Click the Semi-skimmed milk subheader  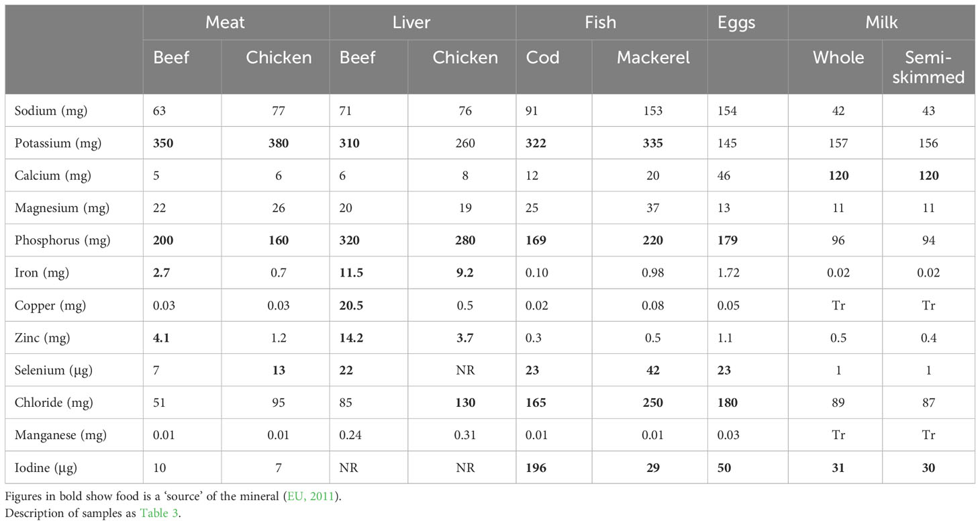928,66
